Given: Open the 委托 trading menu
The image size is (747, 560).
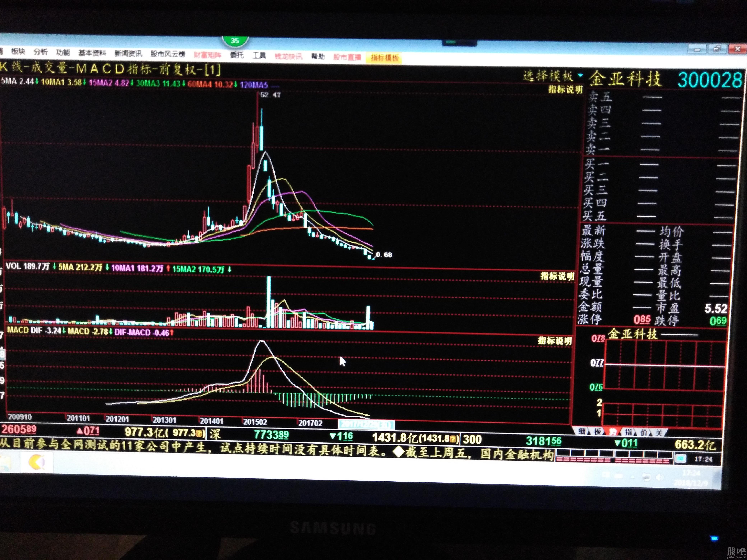Looking at the screenshot, I should coord(236,55).
